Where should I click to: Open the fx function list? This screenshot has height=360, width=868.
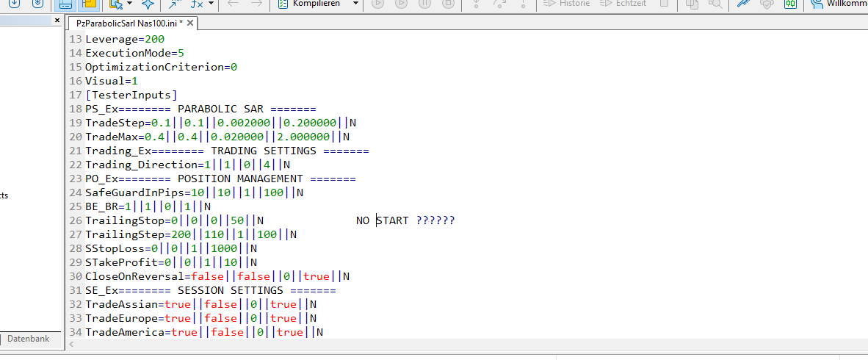click(x=196, y=4)
